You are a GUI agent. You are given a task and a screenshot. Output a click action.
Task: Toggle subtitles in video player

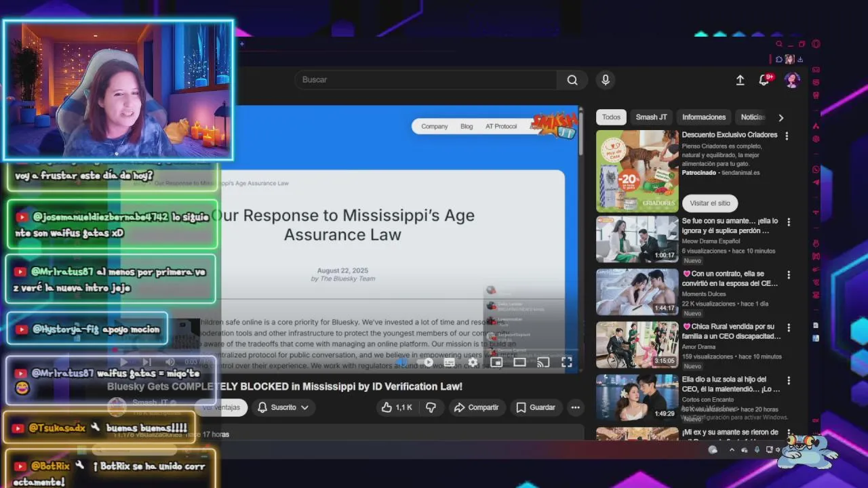pyautogui.click(x=449, y=363)
